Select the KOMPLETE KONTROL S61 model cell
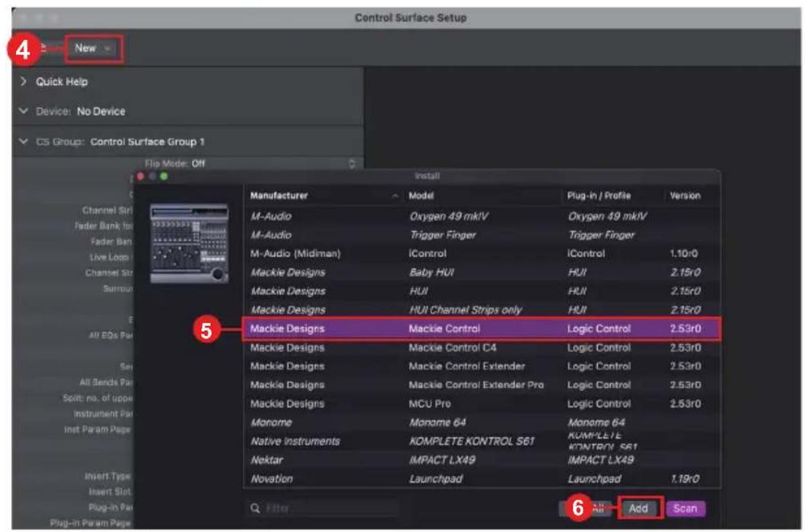Screen dimensions: 805x532 click(471, 441)
